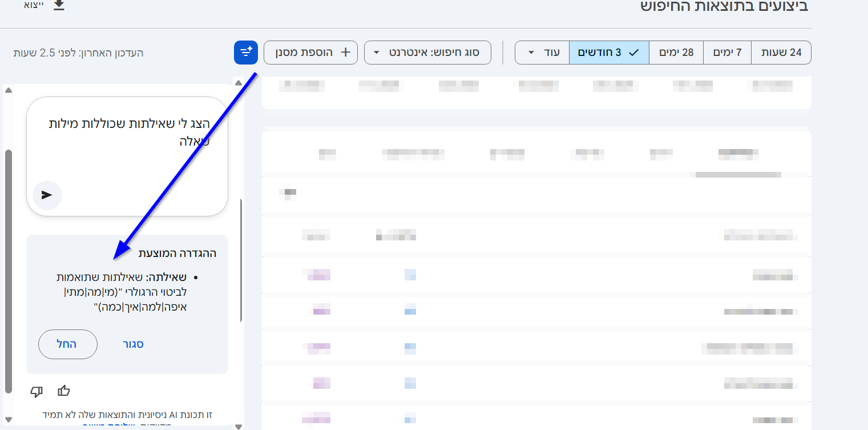Screen dimensions: 868x430
Task: Switch date range to 24 שעות
Action: (781, 53)
